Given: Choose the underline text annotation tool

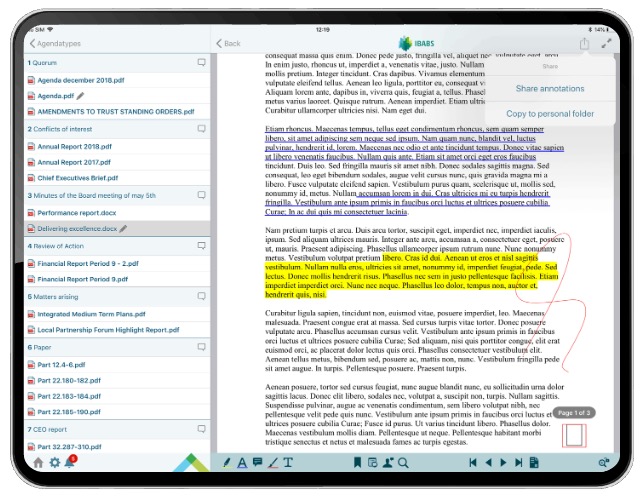Looking at the screenshot, I should pyautogui.click(x=242, y=462).
